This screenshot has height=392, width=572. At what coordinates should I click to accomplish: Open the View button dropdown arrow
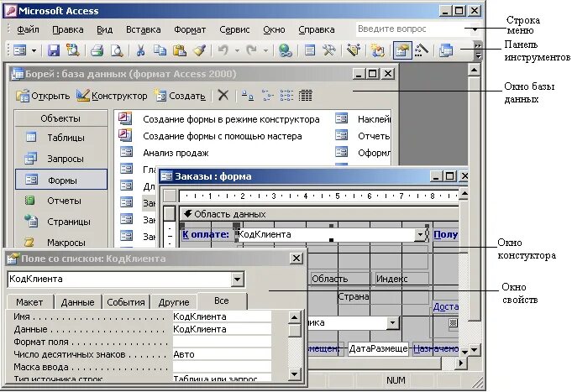[34, 50]
